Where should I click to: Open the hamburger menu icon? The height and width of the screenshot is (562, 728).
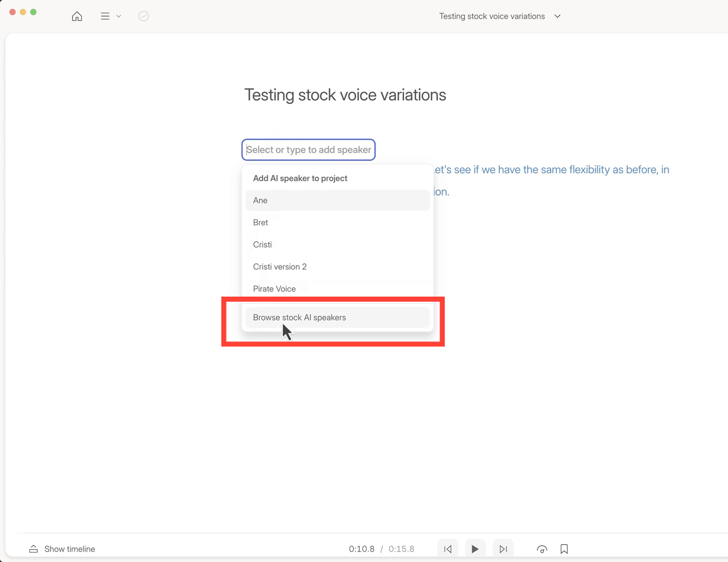pos(105,16)
